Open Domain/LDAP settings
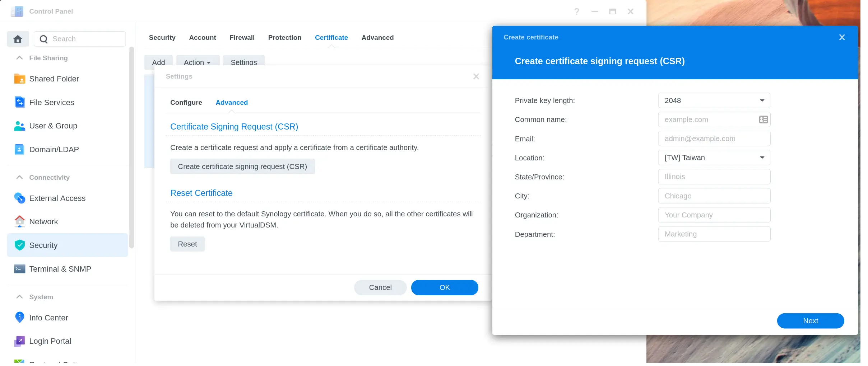 pos(68,149)
